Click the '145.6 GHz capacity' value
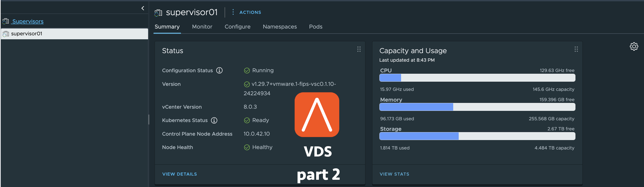 point(553,89)
